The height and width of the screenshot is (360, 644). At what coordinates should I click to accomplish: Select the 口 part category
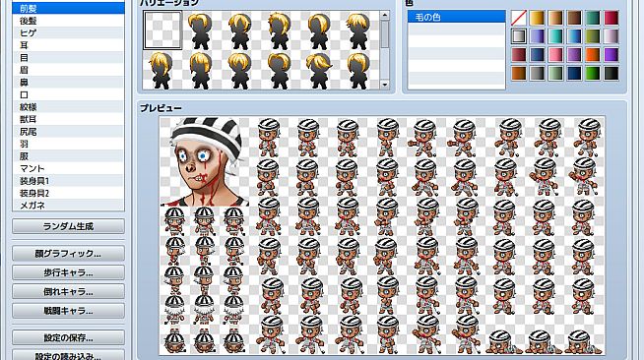(68, 94)
